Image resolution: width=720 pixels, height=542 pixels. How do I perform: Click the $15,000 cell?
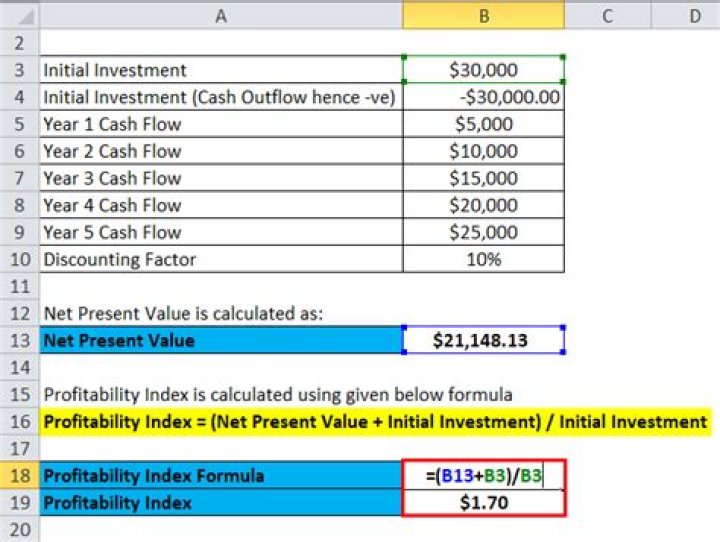point(484,178)
